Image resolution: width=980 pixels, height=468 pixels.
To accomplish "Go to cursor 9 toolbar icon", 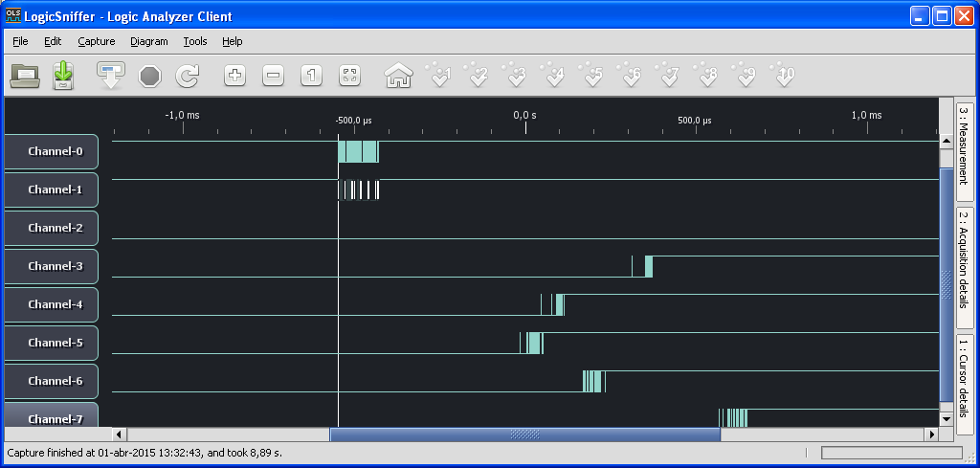I will pos(744,75).
